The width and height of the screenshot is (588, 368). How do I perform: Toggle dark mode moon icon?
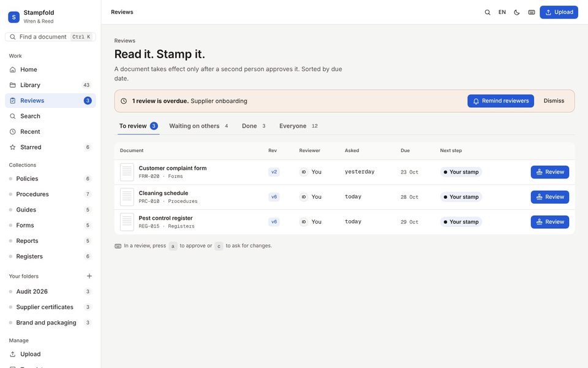517,12
